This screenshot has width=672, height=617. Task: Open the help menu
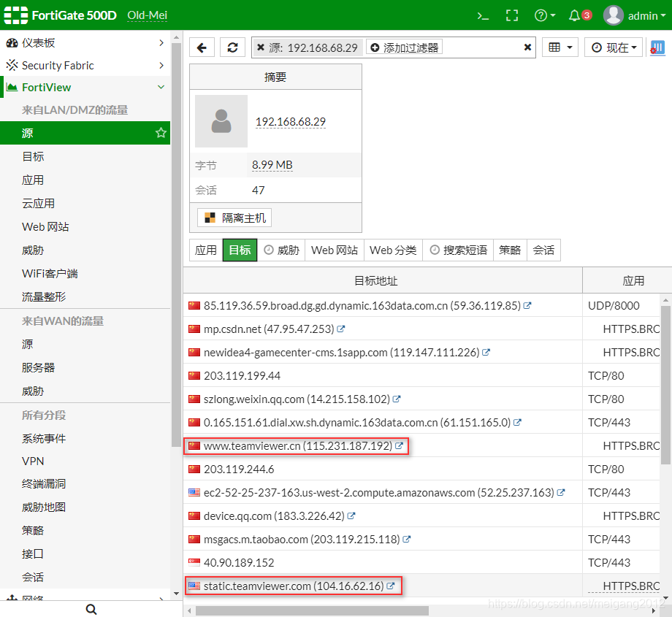pos(545,16)
